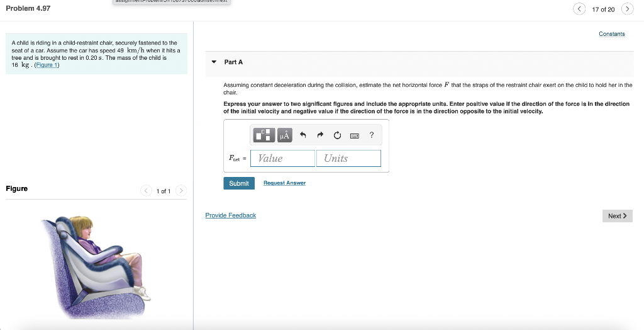This screenshot has width=644, height=330.
Task: Open the templates math palette icon
Action: [264, 135]
